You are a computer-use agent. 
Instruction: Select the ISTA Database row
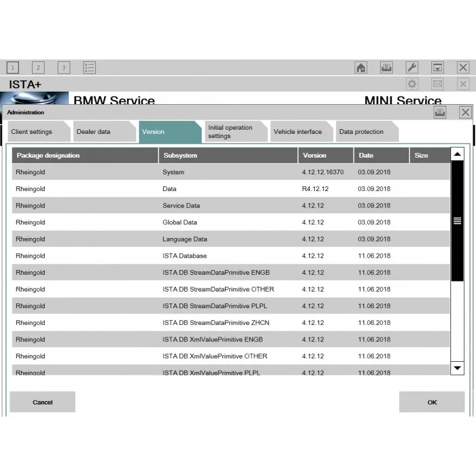pos(231,256)
